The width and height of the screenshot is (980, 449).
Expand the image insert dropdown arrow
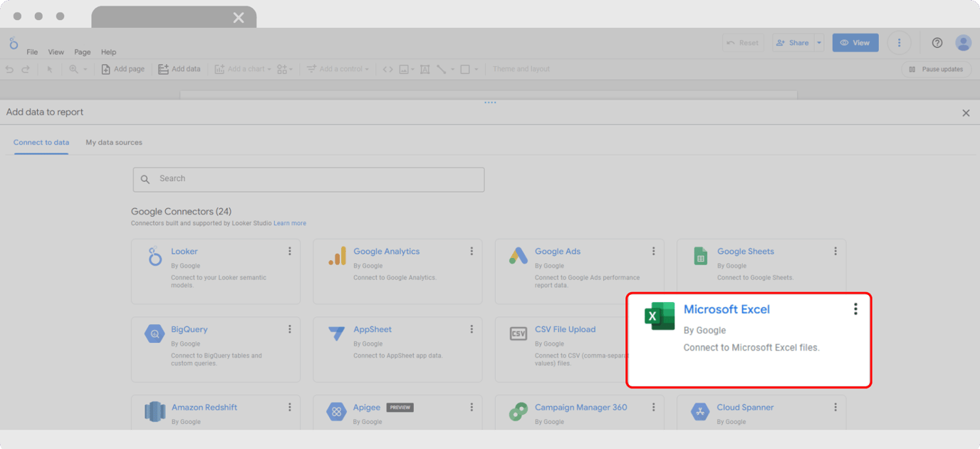tap(412, 69)
